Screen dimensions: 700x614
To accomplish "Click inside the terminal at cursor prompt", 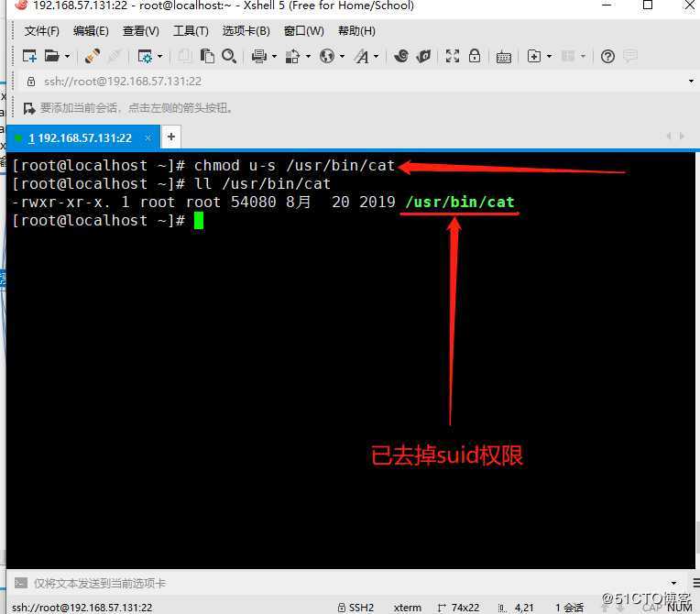I will pos(199,221).
